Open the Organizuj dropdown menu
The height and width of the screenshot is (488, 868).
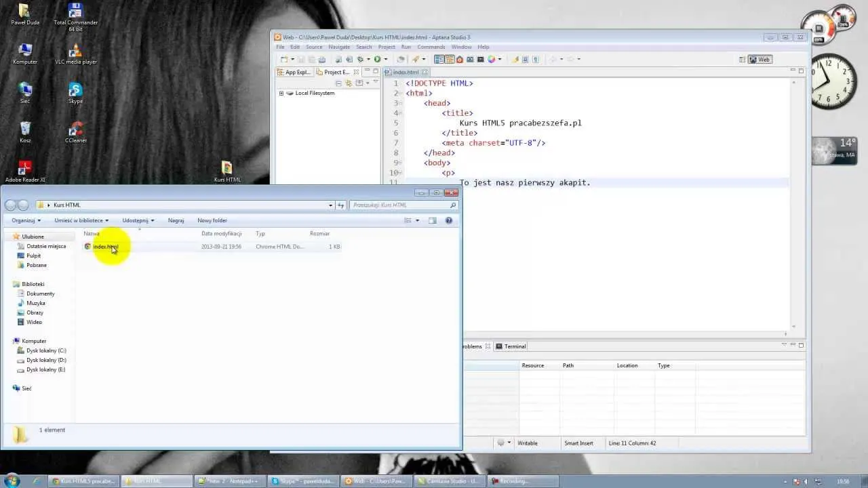pyautogui.click(x=26, y=220)
